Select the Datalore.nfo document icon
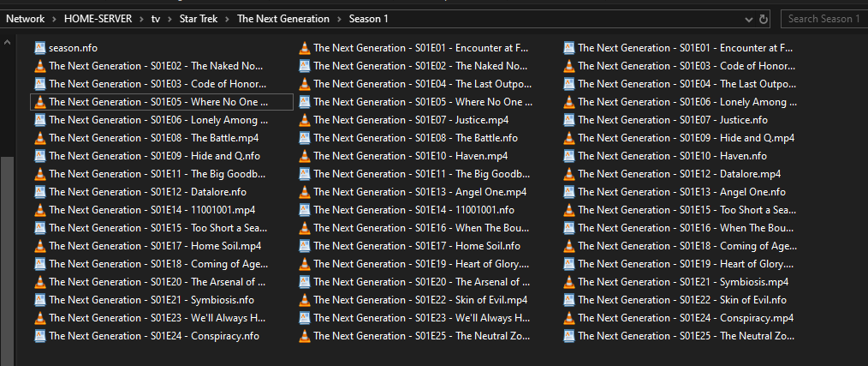 coord(39,192)
